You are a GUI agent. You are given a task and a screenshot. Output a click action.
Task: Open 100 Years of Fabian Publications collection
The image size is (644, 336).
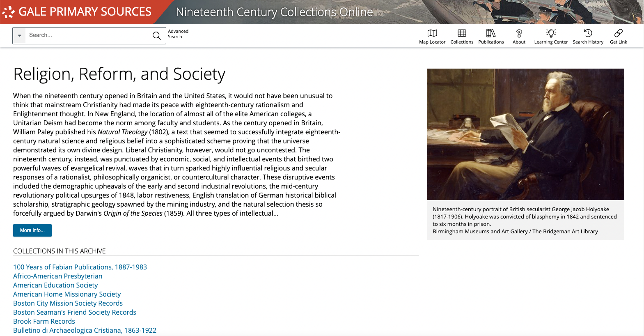tap(80, 267)
